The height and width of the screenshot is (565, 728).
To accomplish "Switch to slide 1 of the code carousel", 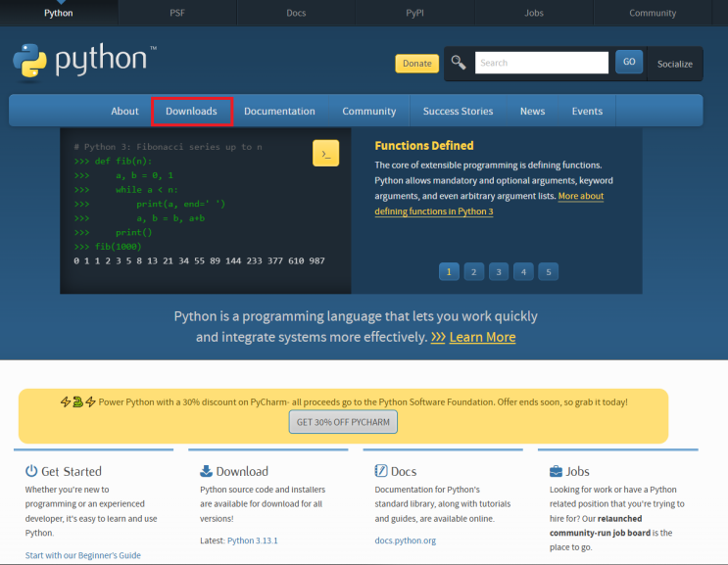I will (449, 272).
